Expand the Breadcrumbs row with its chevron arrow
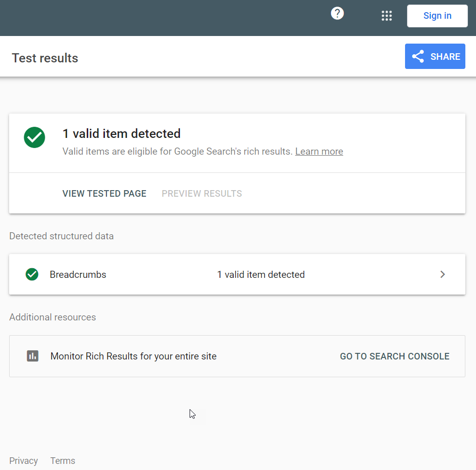Viewport: 476px width, 470px height. pyautogui.click(x=443, y=274)
